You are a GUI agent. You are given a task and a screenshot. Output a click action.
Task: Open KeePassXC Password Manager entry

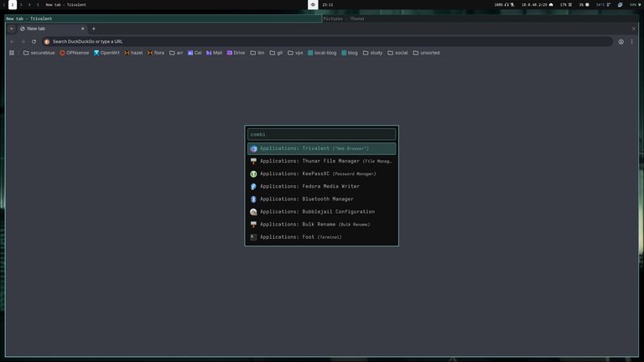(322, 174)
